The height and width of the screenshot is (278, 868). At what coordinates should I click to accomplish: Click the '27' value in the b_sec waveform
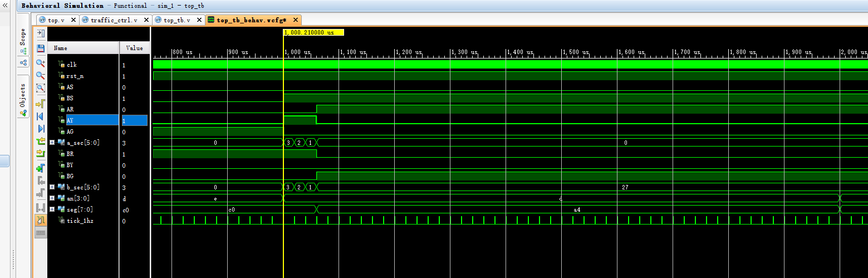[x=625, y=188]
